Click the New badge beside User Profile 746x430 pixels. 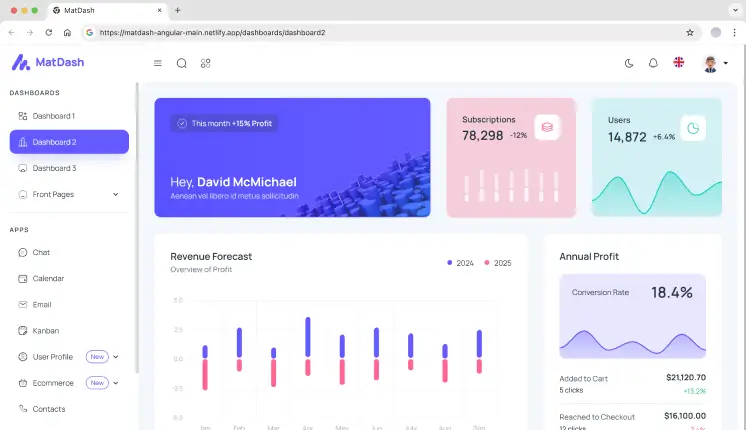pyautogui.click(x=97, y=357)
